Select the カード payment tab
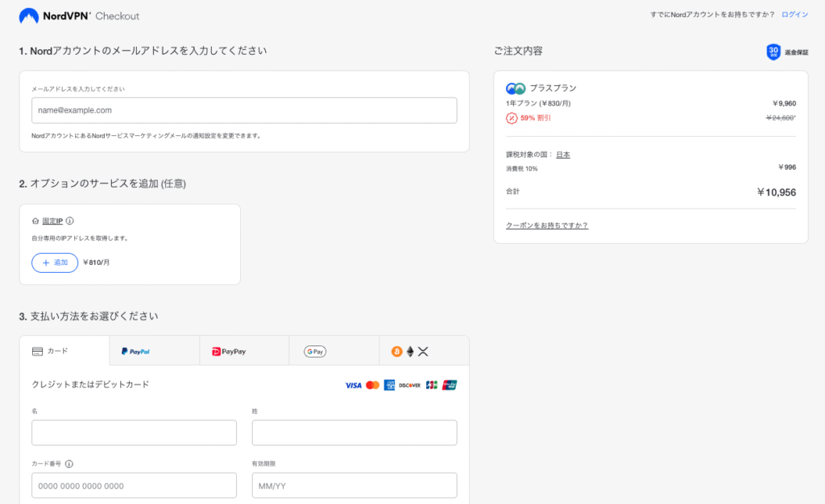Screen dimensions: 825x504 [64, 351]
